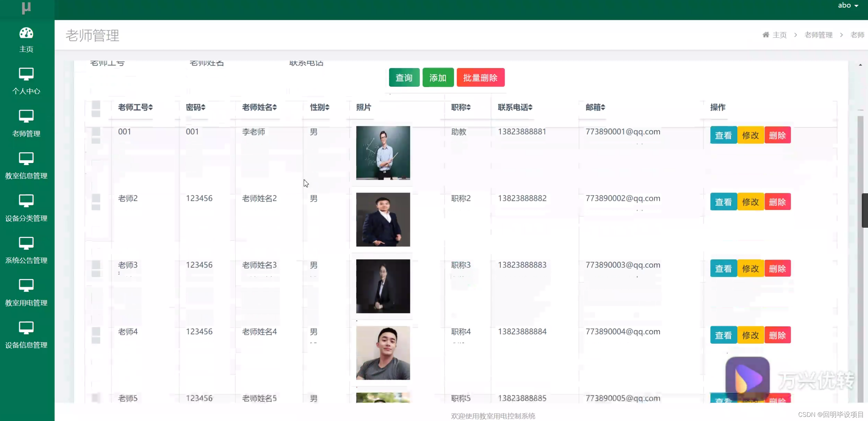The image size is (868, 421).
Task: Click the 老师管理 sidebar monitor icon
Action: click(x=26, y=116)
